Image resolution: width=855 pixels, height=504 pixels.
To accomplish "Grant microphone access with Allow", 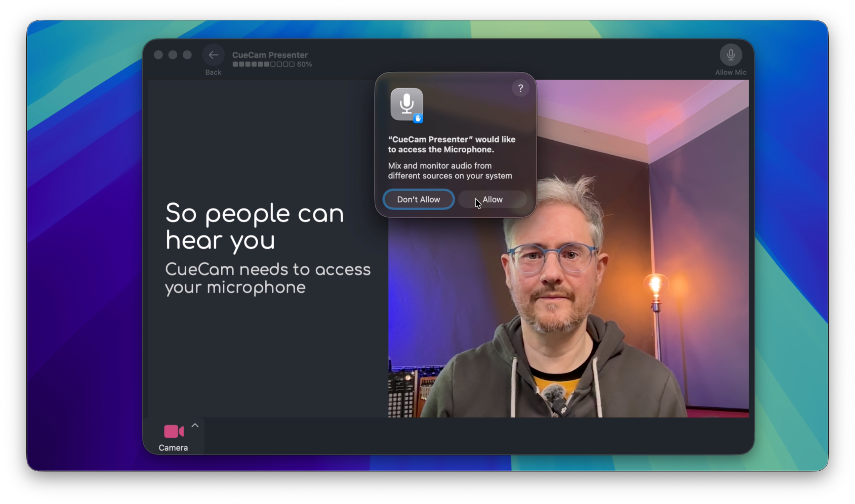I will click(492, 199).
